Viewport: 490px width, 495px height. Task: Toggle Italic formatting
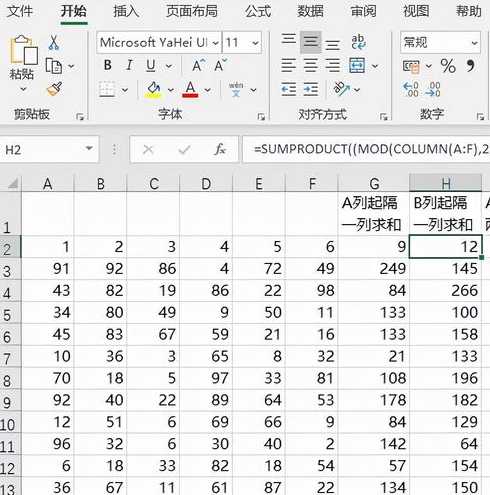click(x=129, y=65)
